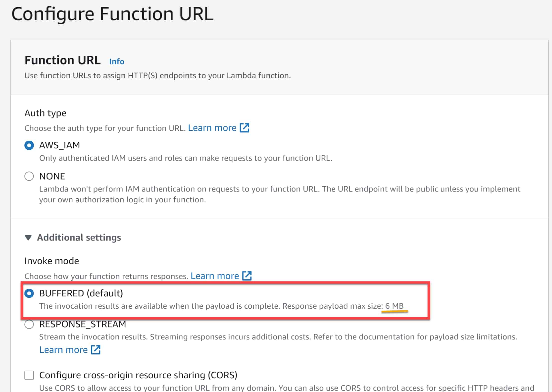The height and width of the screenshot is (392, 552).
Task: Open the Learn more link about auth types
Action: pyautogui.click(x=213, y=128)
